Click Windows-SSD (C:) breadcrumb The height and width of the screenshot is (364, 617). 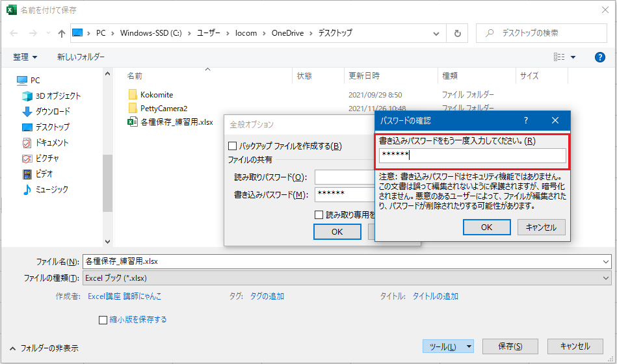point(151,33)
